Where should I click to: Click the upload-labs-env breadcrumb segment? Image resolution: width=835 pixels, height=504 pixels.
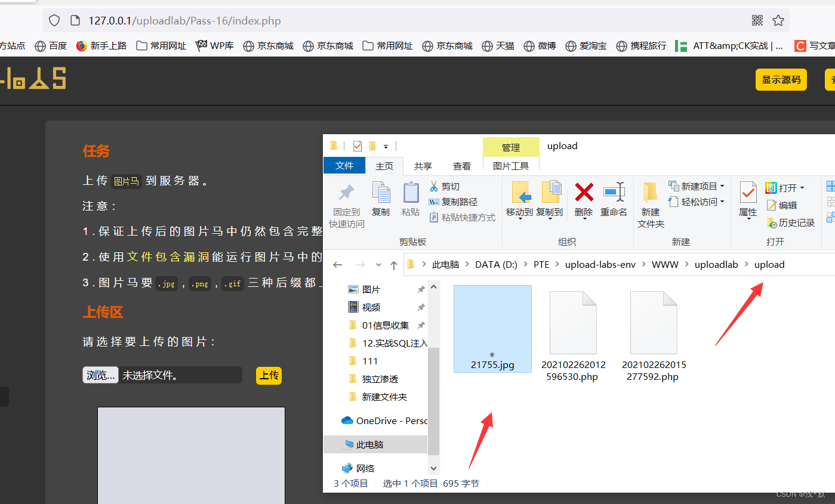600,265
